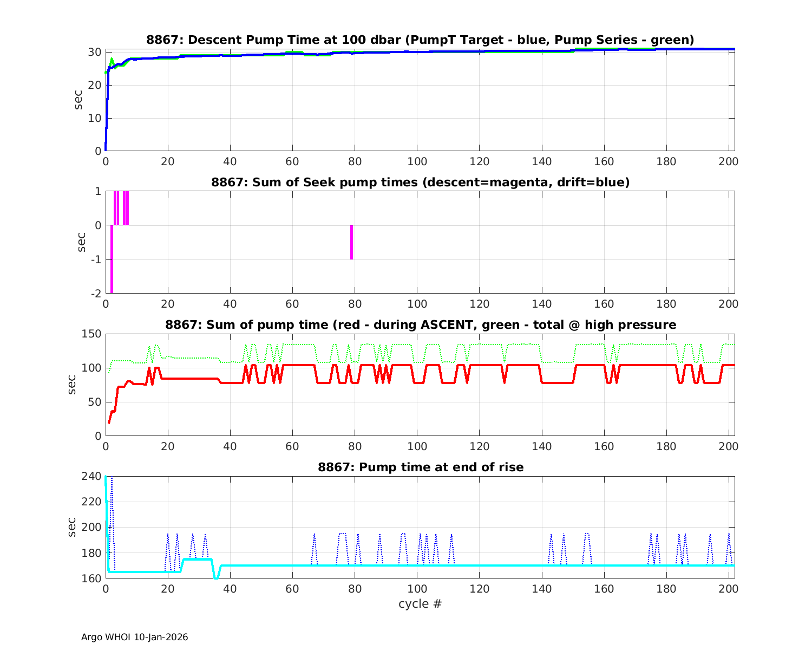Click the Descent Pump Time plot title
This screenshot has width=812, height=650.
420,40
